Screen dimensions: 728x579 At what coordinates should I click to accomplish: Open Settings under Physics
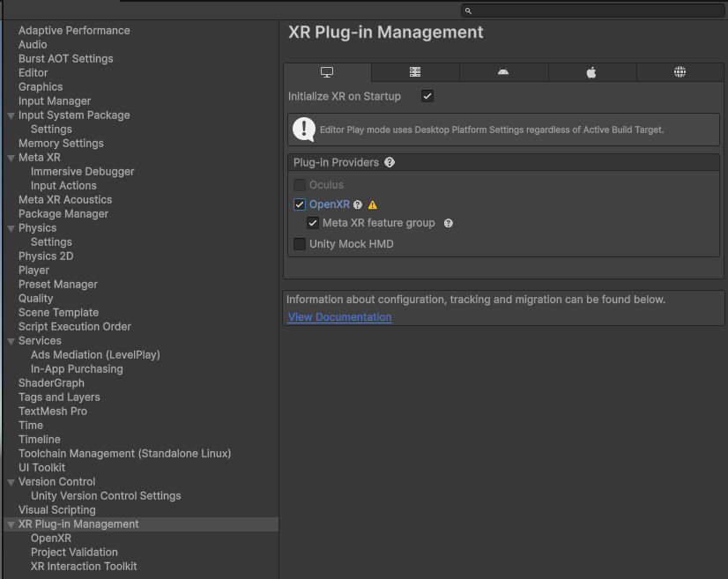click(x=51, y=242)
